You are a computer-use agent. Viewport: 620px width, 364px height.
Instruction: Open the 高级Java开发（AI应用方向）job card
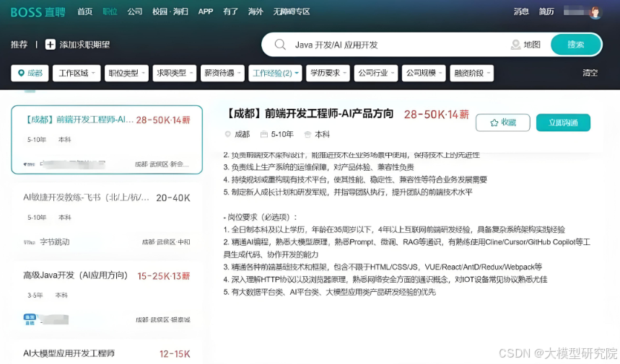[107, 297]
